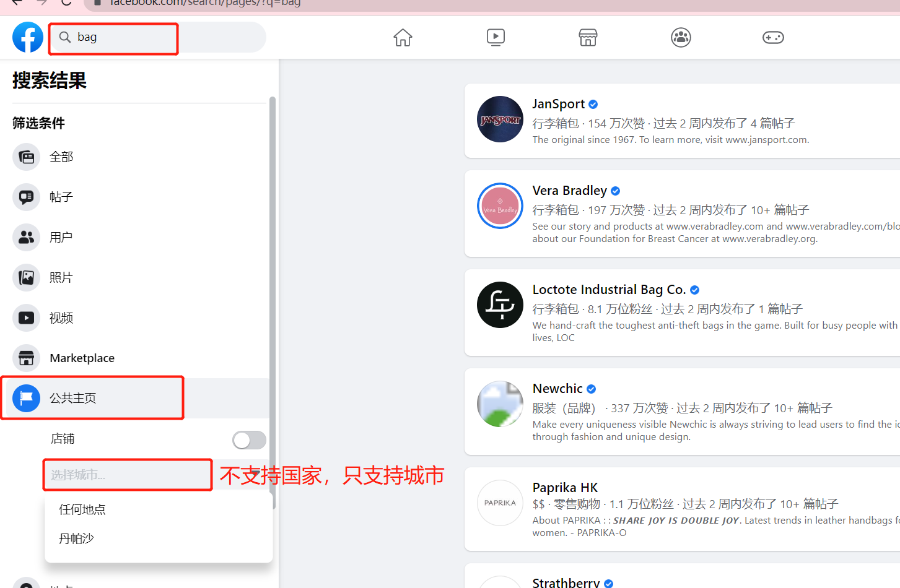Open the Groups icon in top bar

point(681,37)
